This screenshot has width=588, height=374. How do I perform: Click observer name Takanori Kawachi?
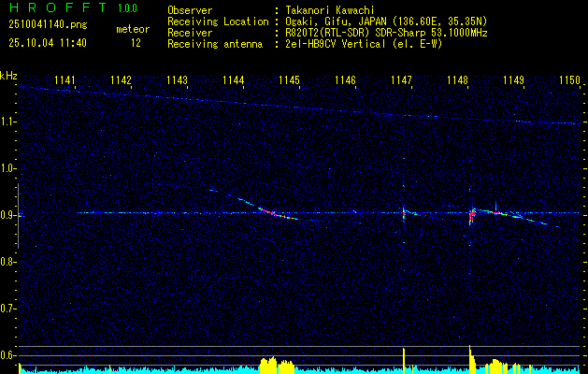pyautogui.click(x=330, y=10)
